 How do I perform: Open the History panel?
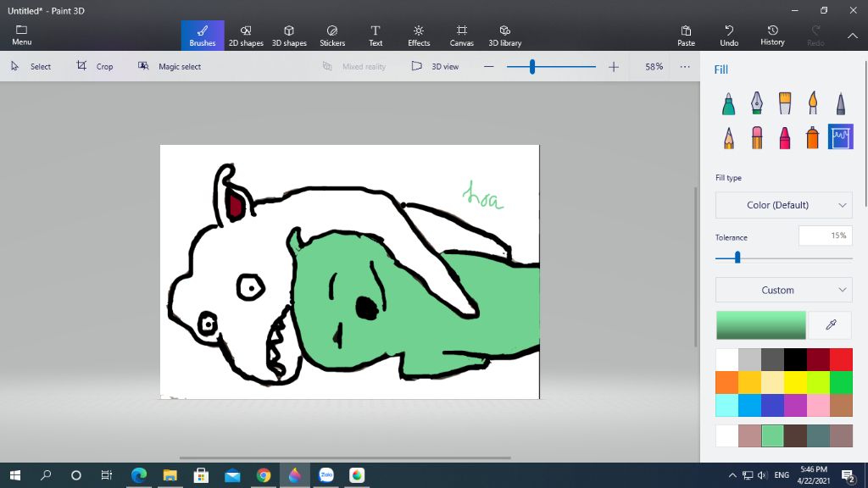pyautogui.click(x=772, y=36)
